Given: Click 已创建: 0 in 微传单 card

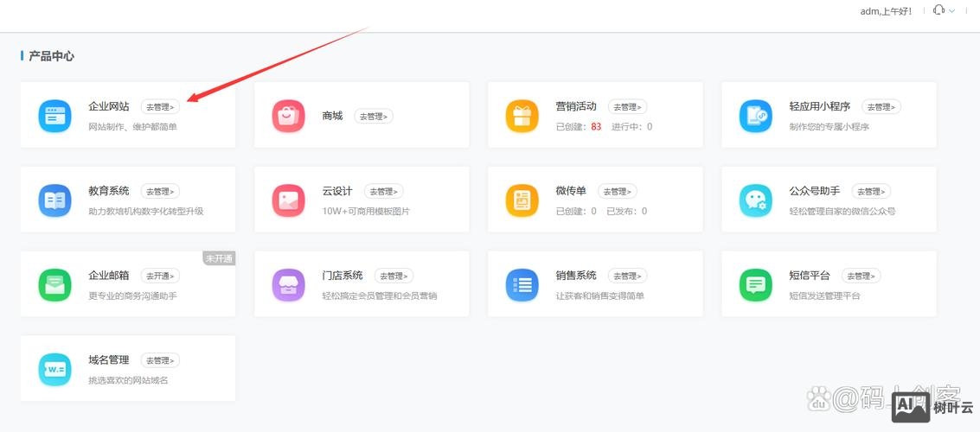Looking at the screenshot, I should click(576, 211).
